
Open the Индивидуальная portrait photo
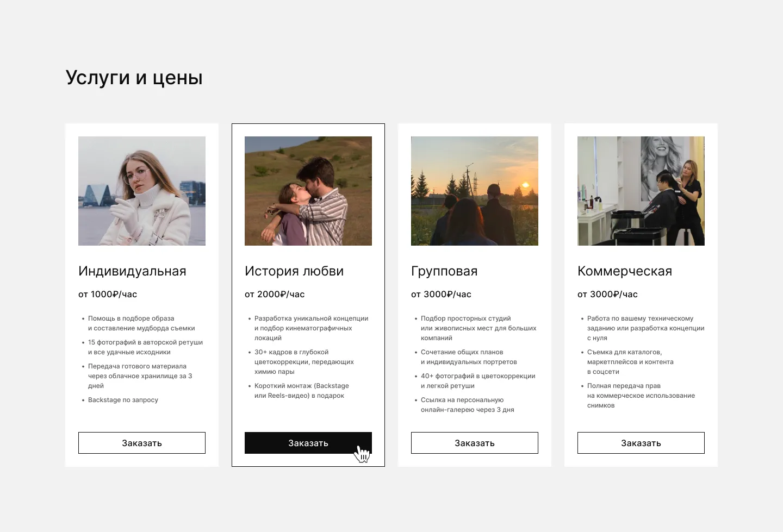point(141,191)
